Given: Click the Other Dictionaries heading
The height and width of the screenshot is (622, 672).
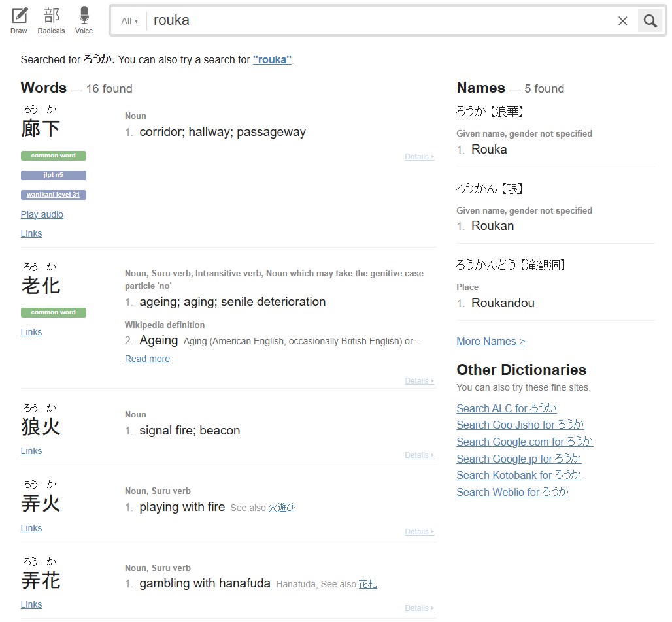Looking at the screenshot, I should (521, 370).
